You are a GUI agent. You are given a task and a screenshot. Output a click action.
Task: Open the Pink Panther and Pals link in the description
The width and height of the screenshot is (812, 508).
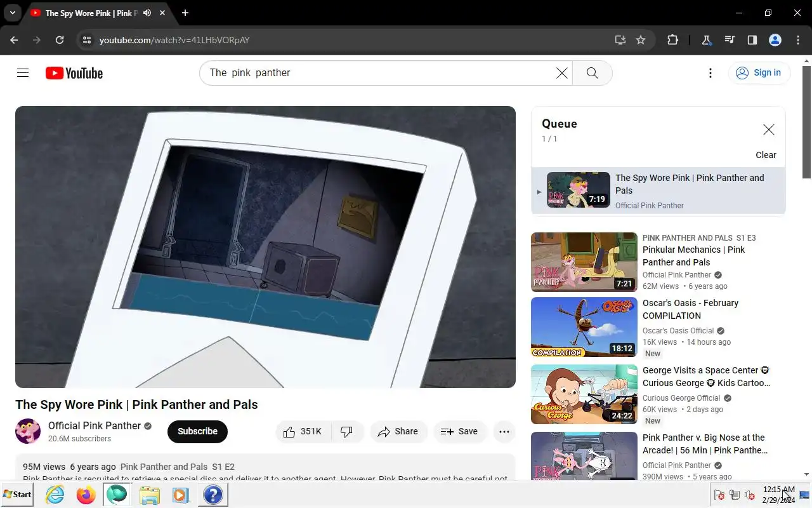point(164,467)
